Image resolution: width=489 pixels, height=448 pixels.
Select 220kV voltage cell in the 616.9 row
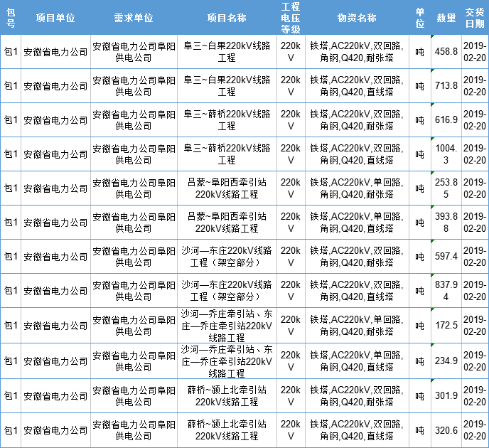291,119
